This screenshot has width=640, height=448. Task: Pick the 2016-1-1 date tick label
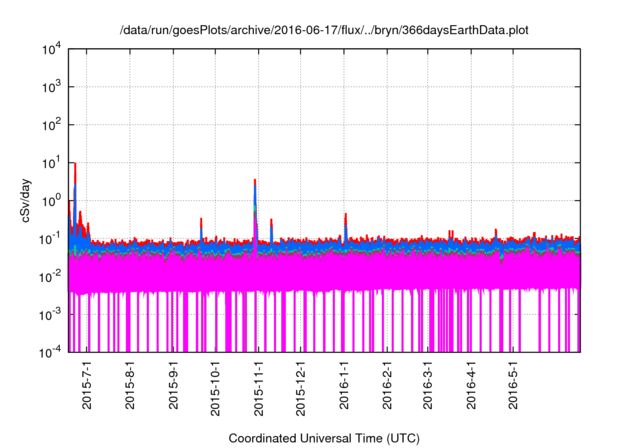point(344,385)
